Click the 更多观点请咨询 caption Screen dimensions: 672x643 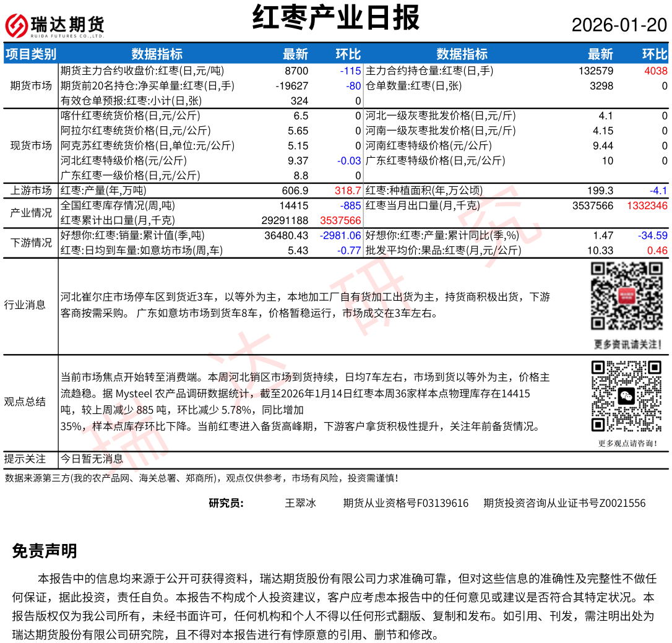click(x=627, y=443)
